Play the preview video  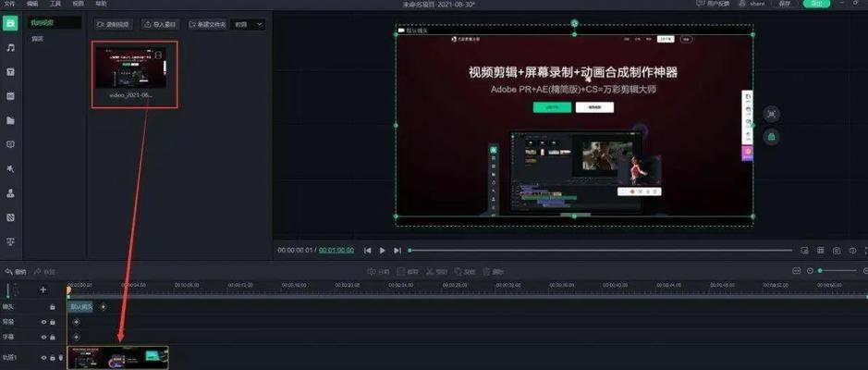[x=382, y=251]
